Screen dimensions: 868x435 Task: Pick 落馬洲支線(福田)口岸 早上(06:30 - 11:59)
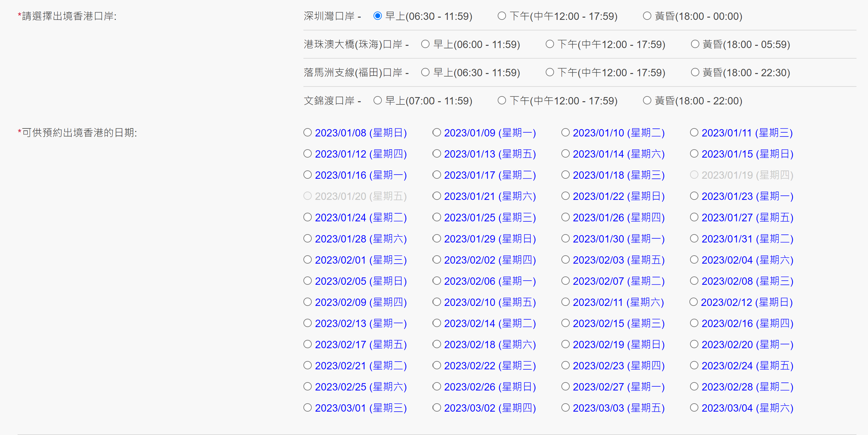(425, 72)
